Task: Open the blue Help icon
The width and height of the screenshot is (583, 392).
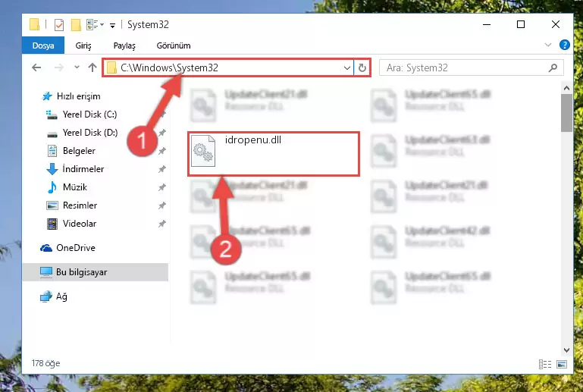Action: click(564, 45)
